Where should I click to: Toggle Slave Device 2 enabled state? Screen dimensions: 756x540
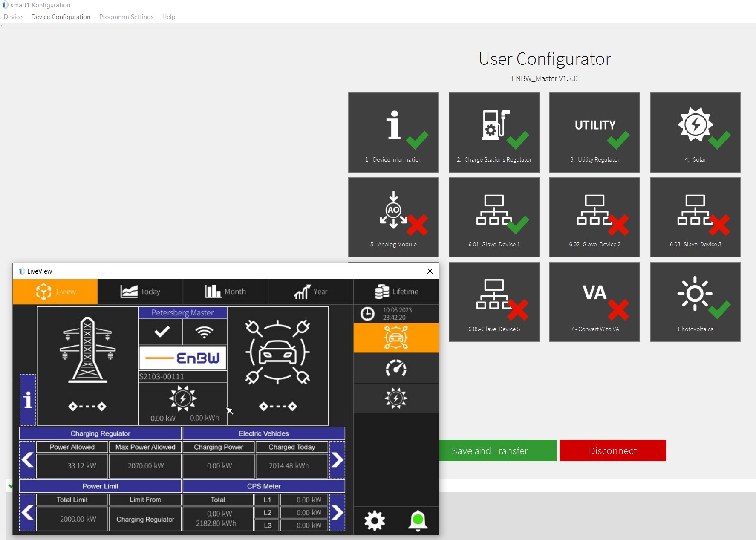(x=594, y=217)
